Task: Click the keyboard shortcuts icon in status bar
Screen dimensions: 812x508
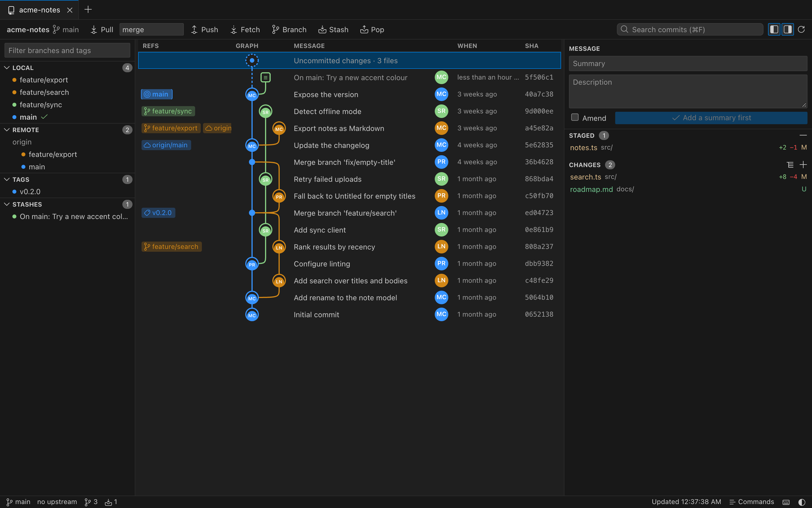Action: [x=786, y=502]
